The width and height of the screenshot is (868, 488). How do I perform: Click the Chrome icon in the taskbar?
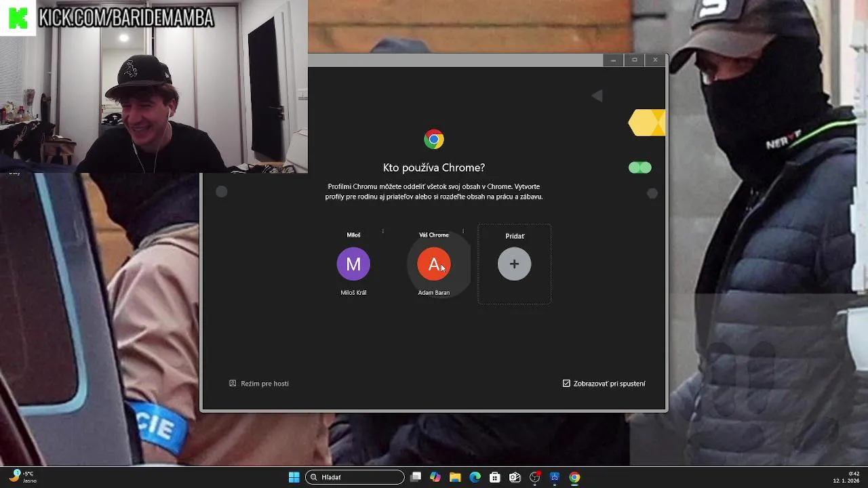tap(574, 477)
